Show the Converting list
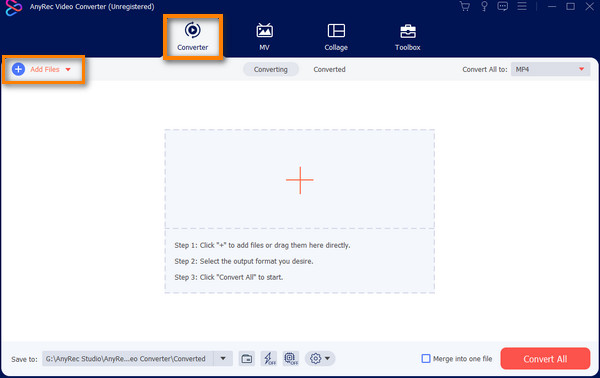Viewport: 600px width, 378px height. (x=271, y=69)
